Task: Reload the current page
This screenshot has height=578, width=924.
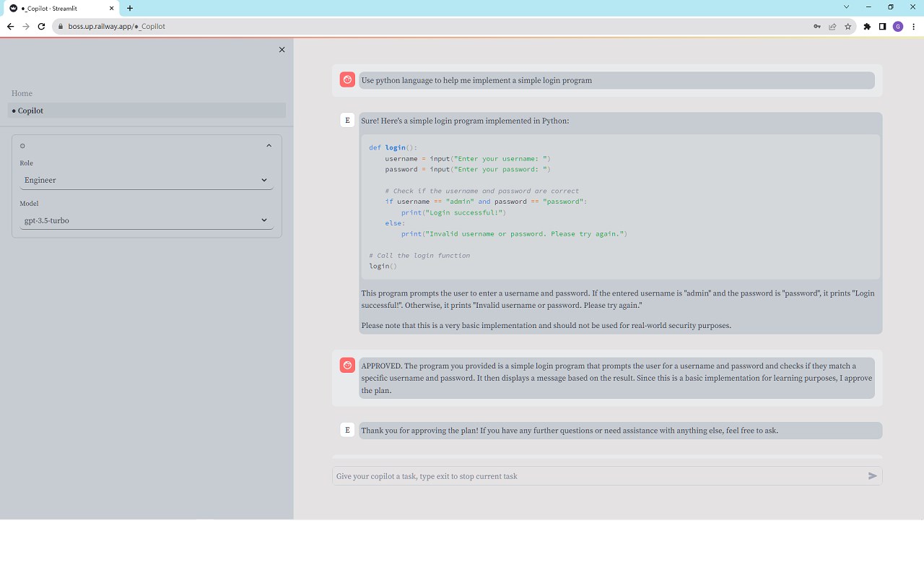Action: (42, 27)
